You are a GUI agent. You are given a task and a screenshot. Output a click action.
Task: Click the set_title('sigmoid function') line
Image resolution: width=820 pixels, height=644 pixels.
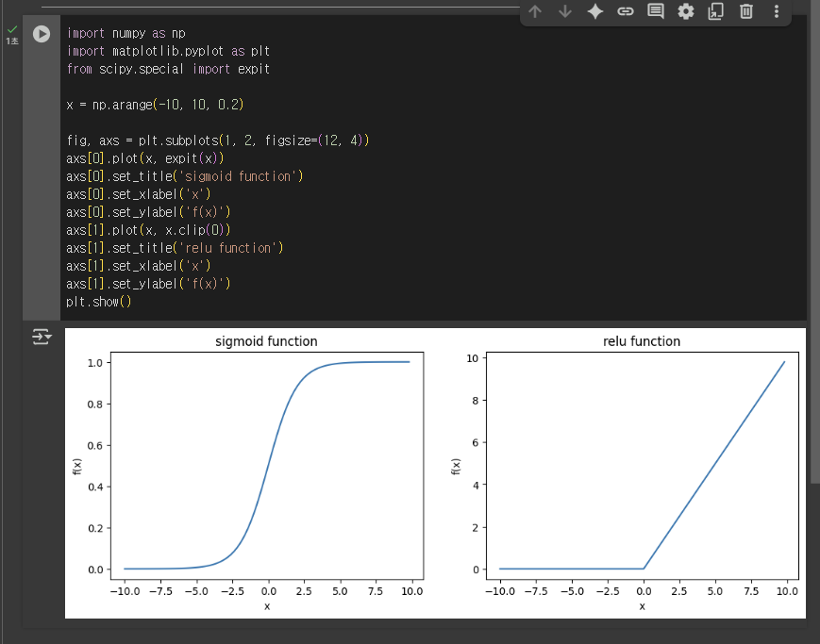click(185, 176)
